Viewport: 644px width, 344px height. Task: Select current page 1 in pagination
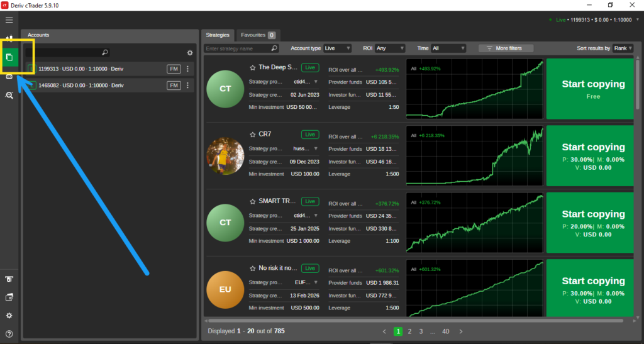[x=398, y=331]
